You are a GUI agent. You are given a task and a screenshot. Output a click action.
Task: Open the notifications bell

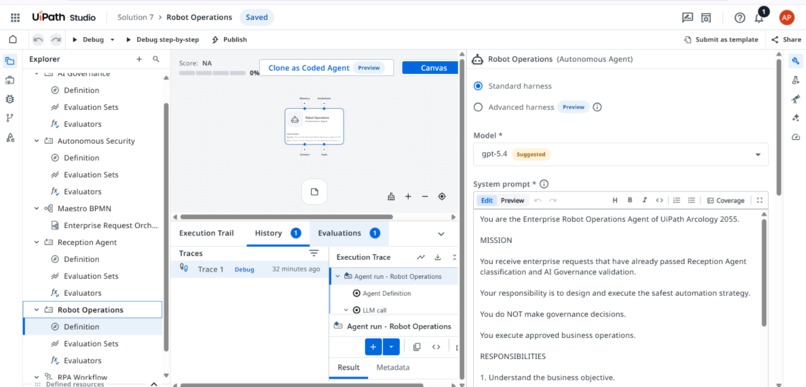pos(759,18)
